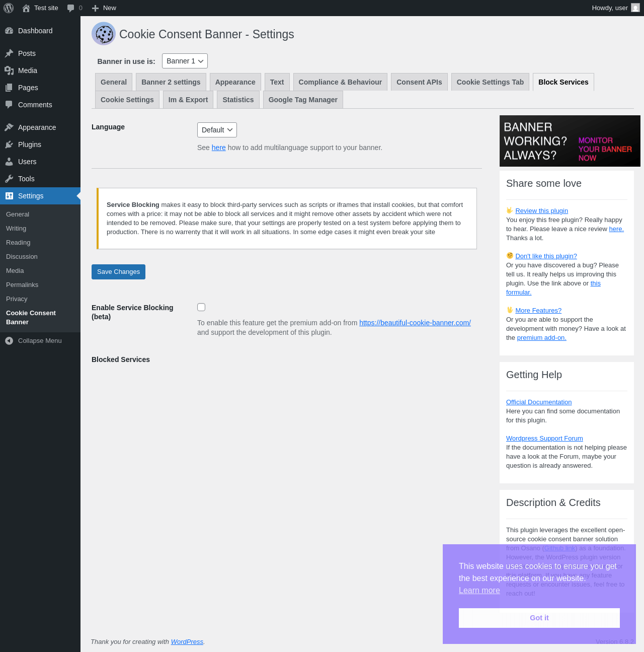Image resolution: width=644 pixels, height=652 pixels.
Task: Open the Official Documentation link
Action: [x=539, y=402]
